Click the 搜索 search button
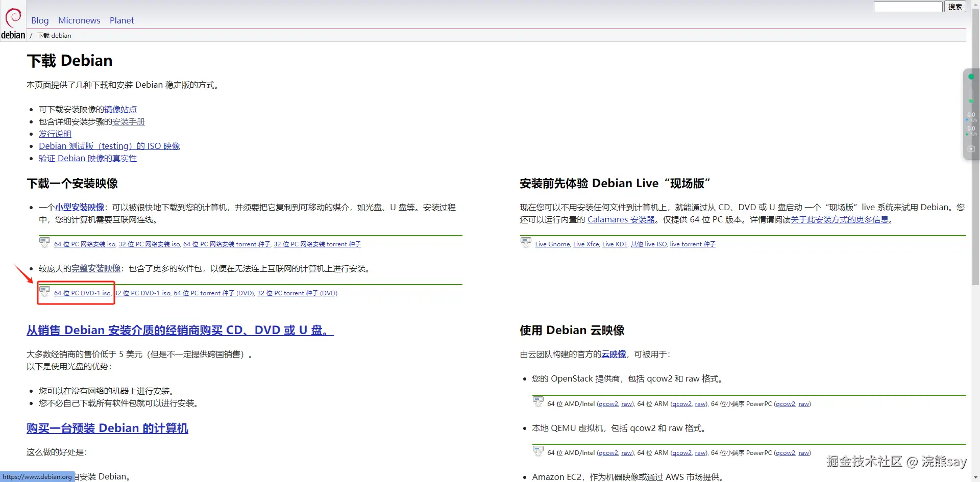This screenshot has width=980, height=482. click(x=955, y=7)
